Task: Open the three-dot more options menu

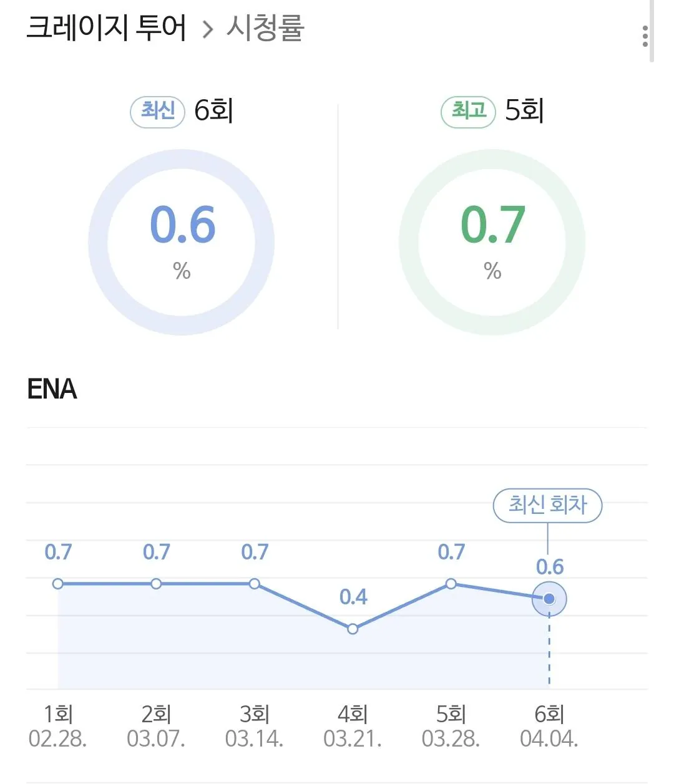Action: 645,36
